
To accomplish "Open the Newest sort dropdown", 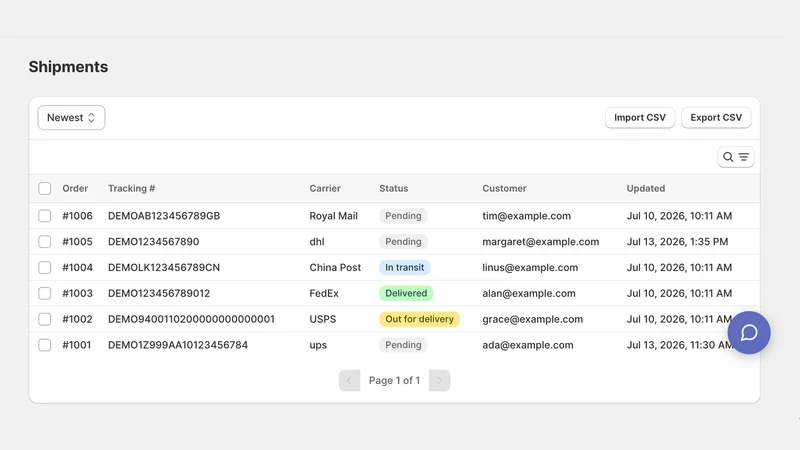I will (71, 117).
